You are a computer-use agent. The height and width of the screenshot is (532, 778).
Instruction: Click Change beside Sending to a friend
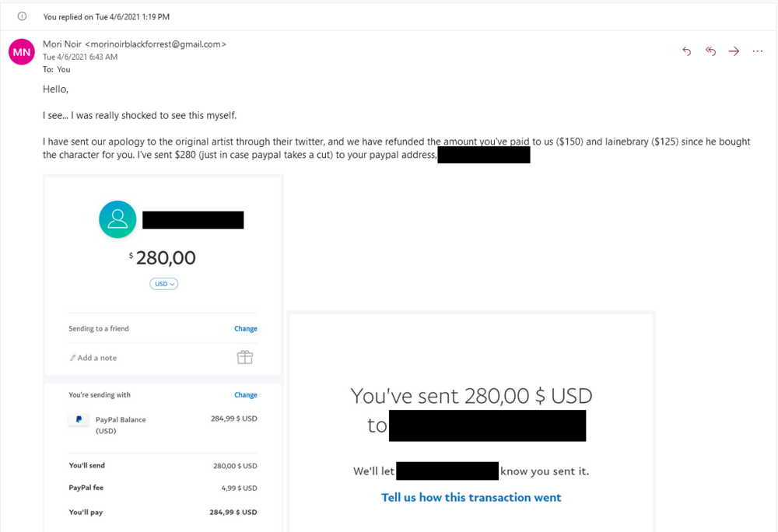(x=245, y=329)
